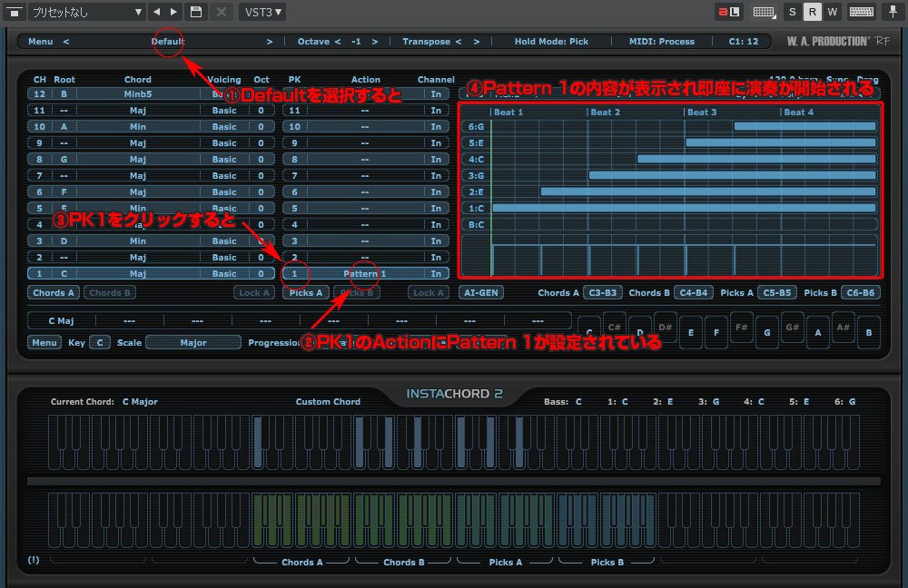Click the AI-GEN button
908x588 pixels.
point(480,293)
